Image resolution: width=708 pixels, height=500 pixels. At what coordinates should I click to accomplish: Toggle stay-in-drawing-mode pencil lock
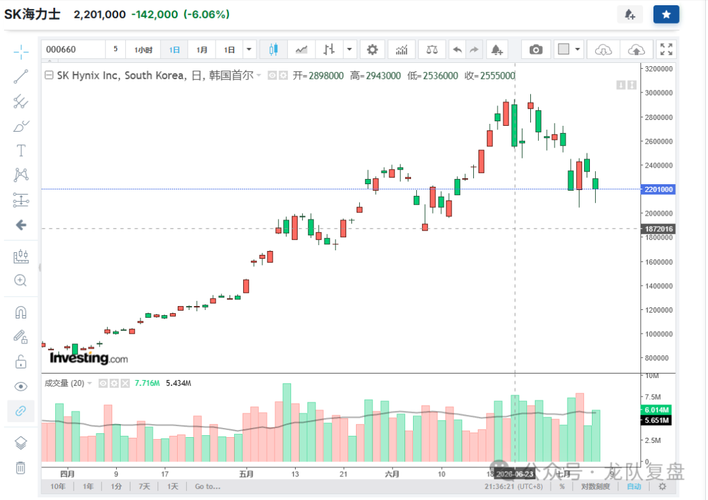[x=21, y=337]
